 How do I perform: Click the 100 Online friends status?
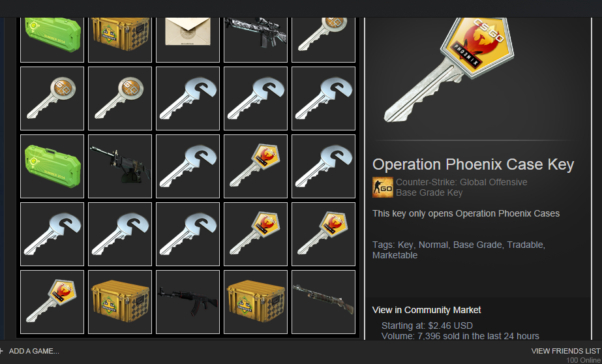[584, 360]
